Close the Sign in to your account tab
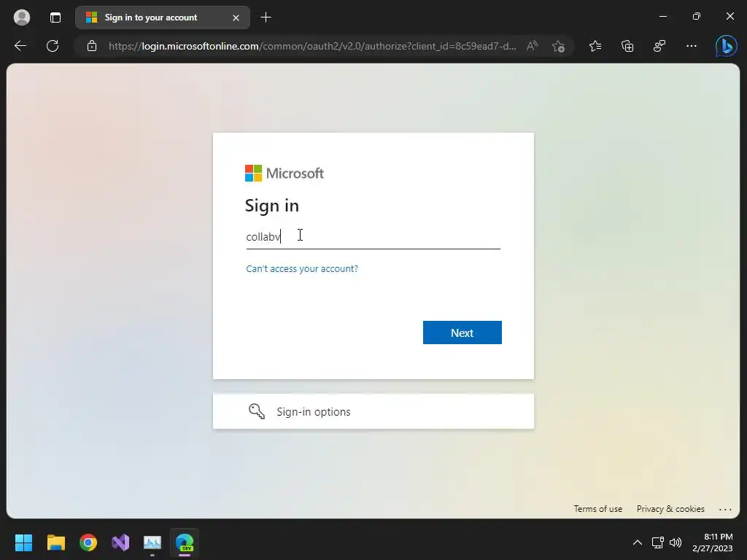The image size is (747, 560). click(236, 17)
